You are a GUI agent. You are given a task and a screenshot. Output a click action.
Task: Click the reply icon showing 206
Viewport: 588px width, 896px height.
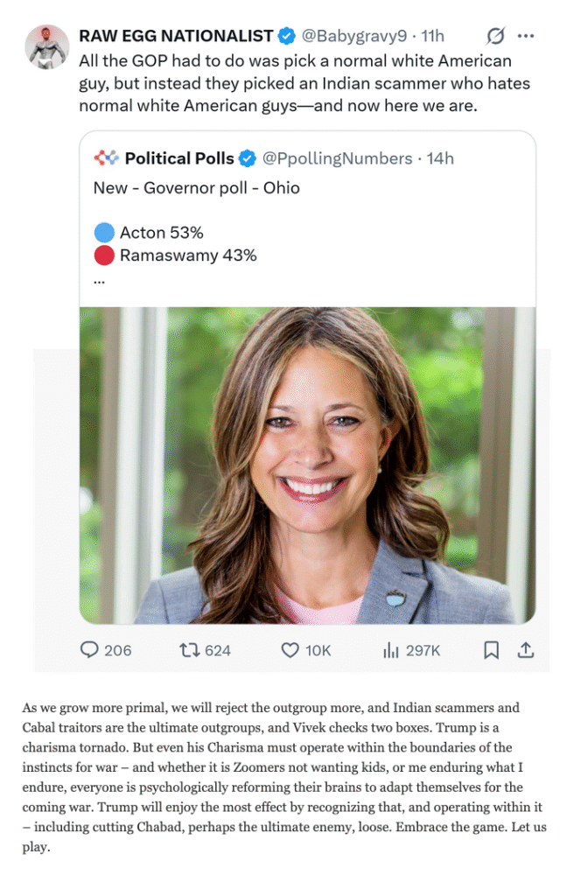(90, 650)
